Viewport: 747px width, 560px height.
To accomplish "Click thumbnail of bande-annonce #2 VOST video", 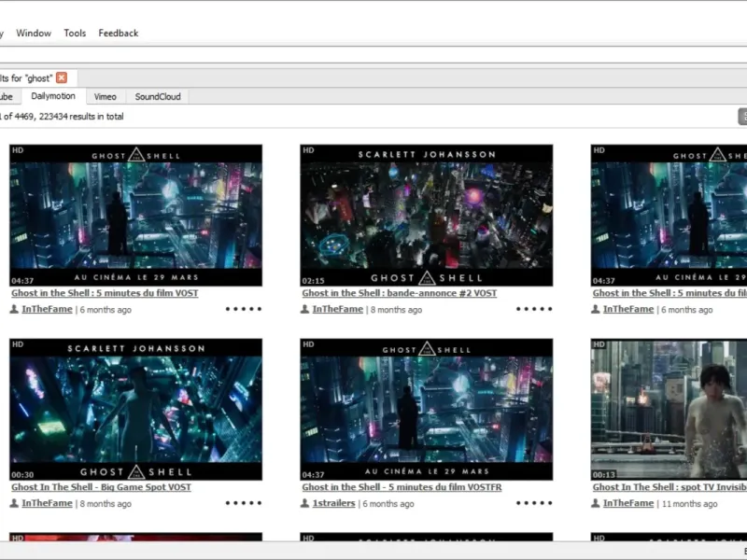I will 427,216.
